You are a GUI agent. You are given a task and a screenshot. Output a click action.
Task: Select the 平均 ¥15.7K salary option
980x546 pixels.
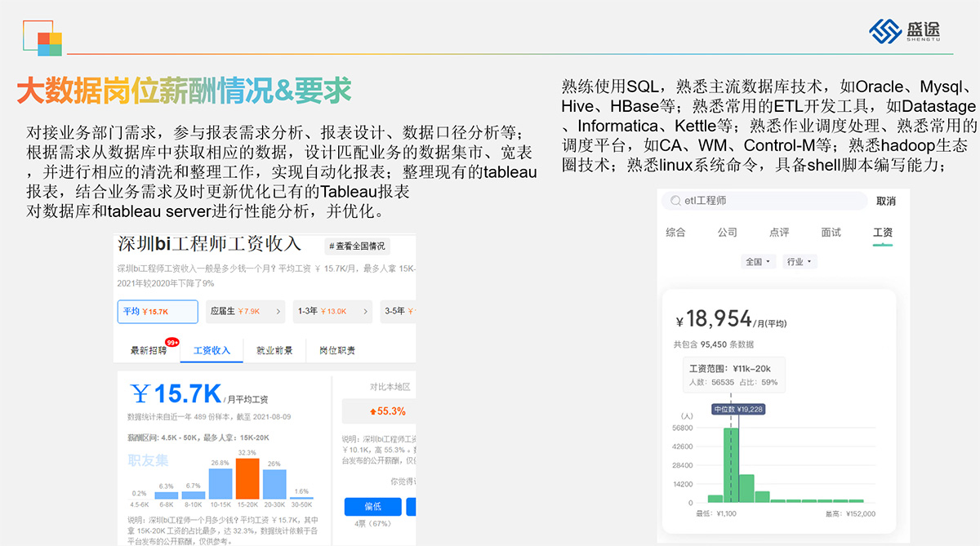coord(157,311)
